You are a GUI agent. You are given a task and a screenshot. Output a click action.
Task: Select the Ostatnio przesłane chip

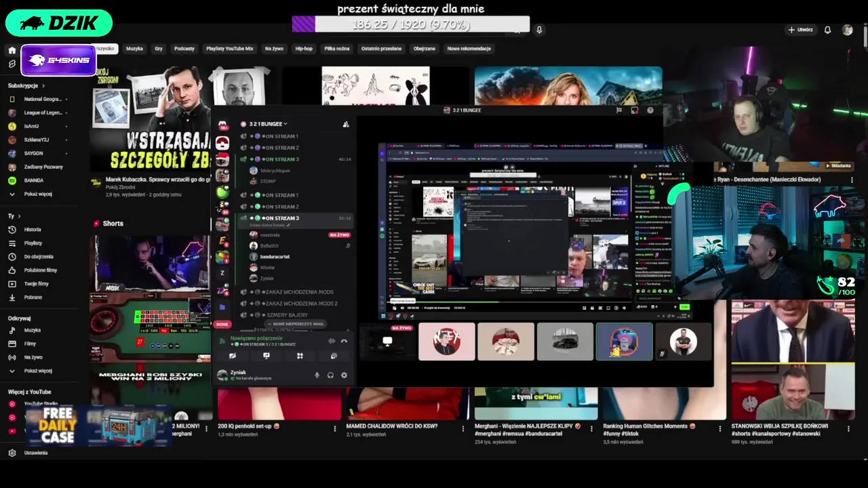point(381,49)
